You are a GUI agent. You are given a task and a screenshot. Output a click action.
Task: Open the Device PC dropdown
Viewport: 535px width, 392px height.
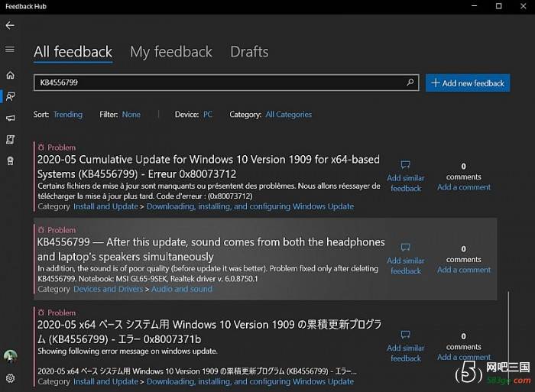tap(208, 115)
